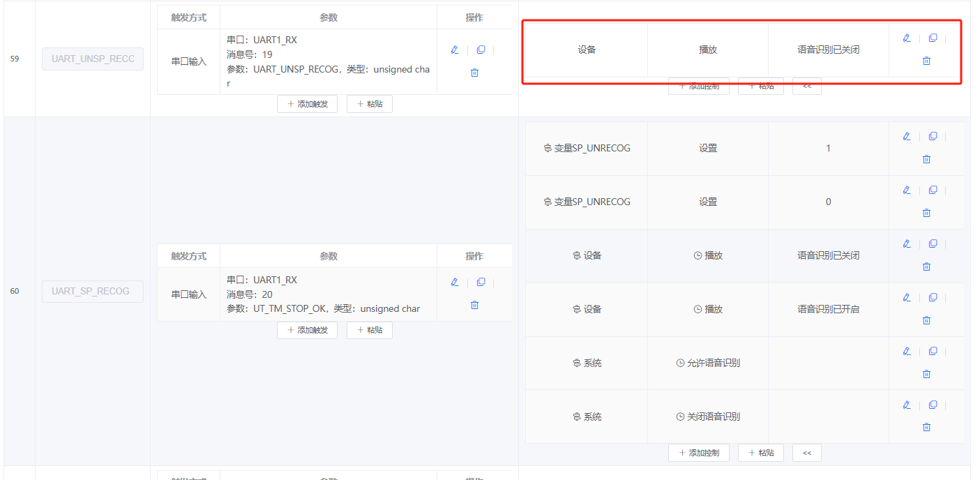Edit the UART_UNSP_RECOG serial trigger

tap(454, 50)
